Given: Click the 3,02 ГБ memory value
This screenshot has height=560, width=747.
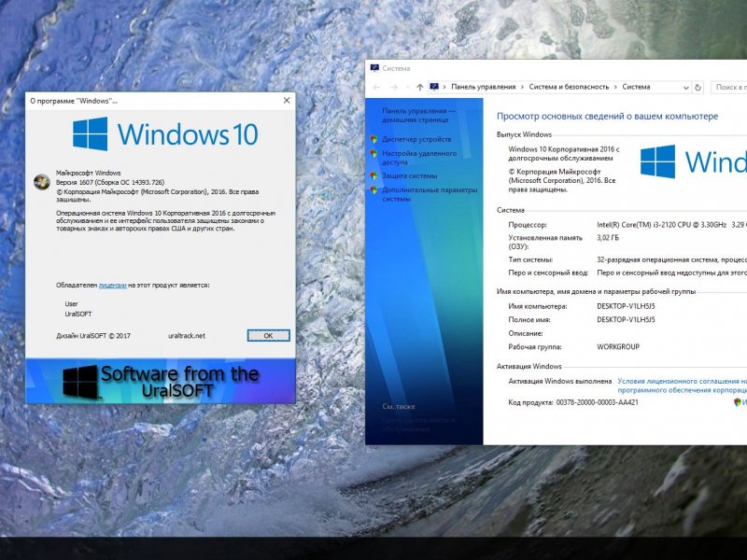Looking at the screenshot, I should pos(608,238).
